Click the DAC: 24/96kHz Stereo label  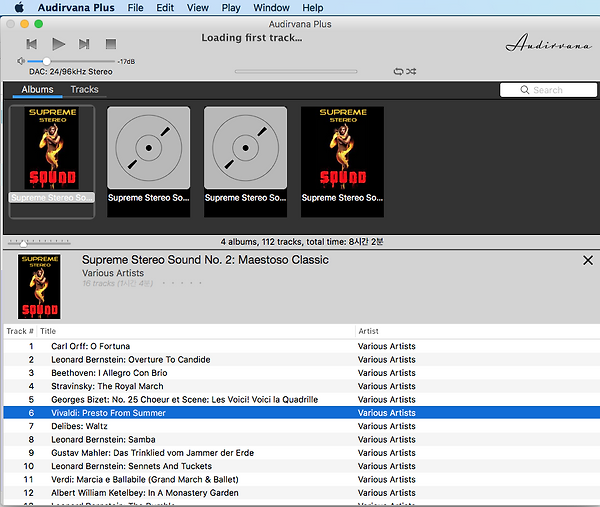(x=71, y=72)
